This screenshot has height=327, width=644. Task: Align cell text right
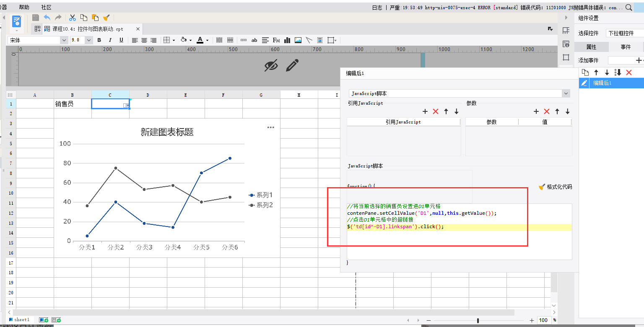(x=153, y=40)
